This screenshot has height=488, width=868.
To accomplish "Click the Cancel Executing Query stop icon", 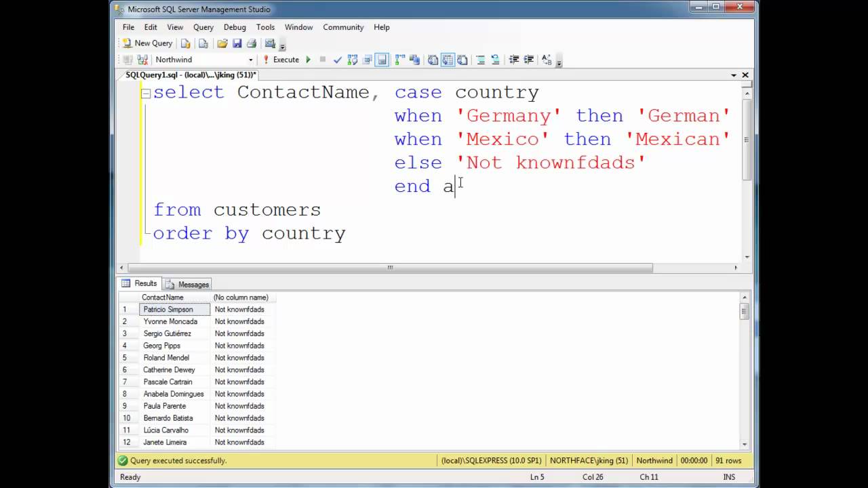I will click(x=323, y=60).
